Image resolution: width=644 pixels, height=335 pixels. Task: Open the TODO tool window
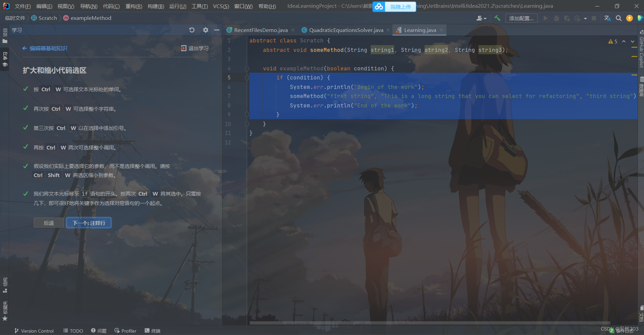tap(73, 331)
